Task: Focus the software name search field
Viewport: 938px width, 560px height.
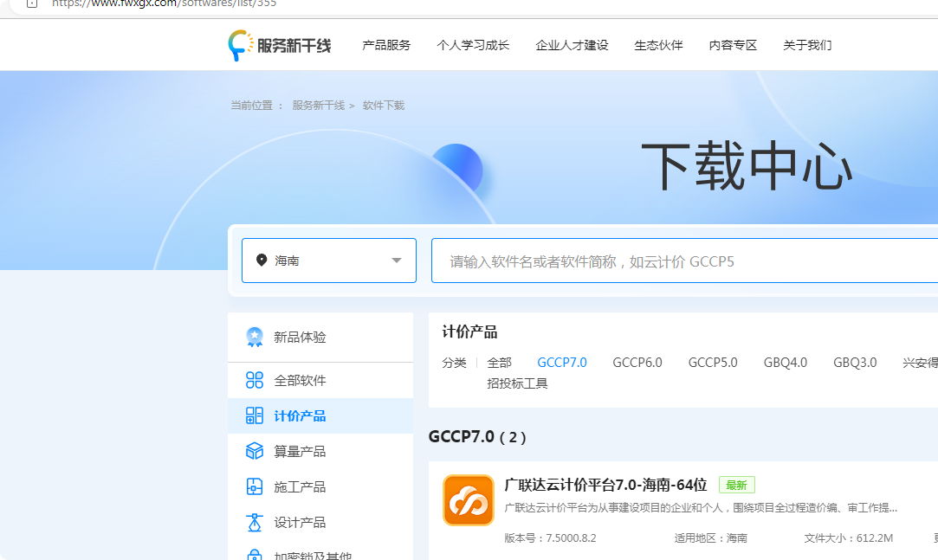Action: click(684, 261)
